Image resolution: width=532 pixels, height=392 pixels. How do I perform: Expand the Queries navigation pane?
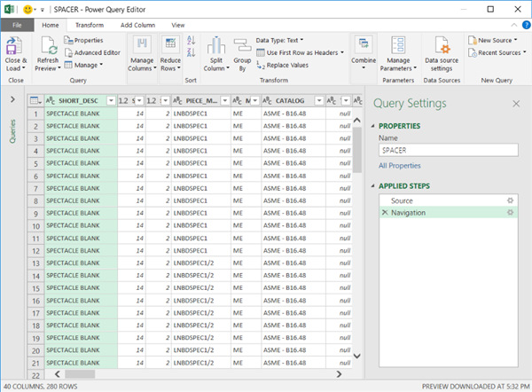tap(12, 99)
